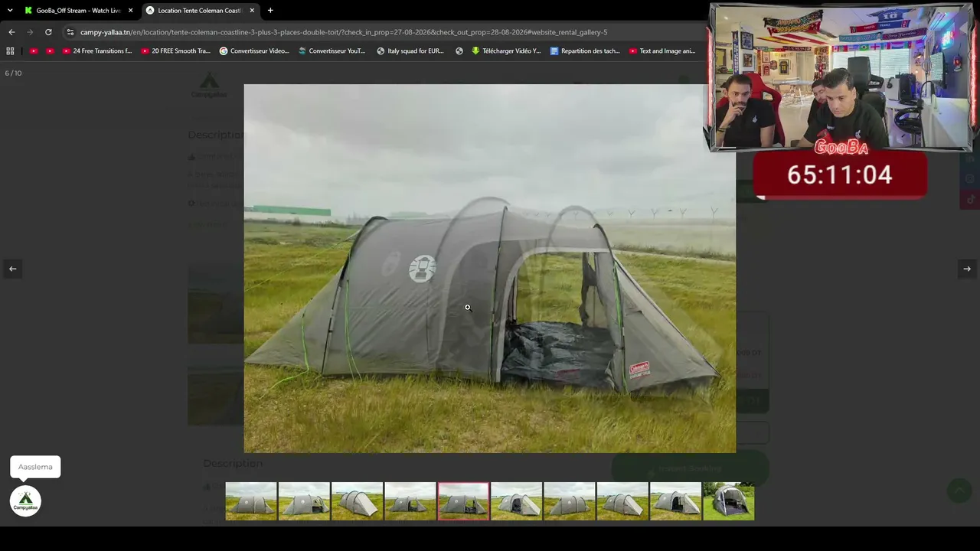Select the Location Tente Coleman tab
Viewport: 980px width, 551px height.
point(201,10)
